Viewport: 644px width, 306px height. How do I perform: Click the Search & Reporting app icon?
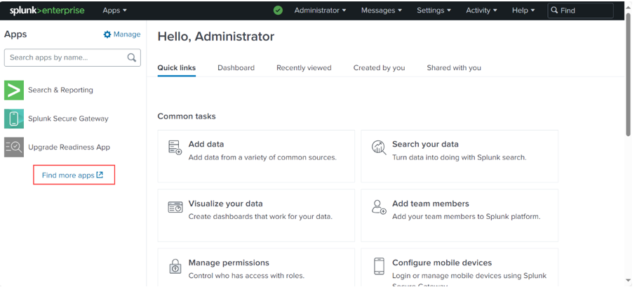tap(14, 90)
